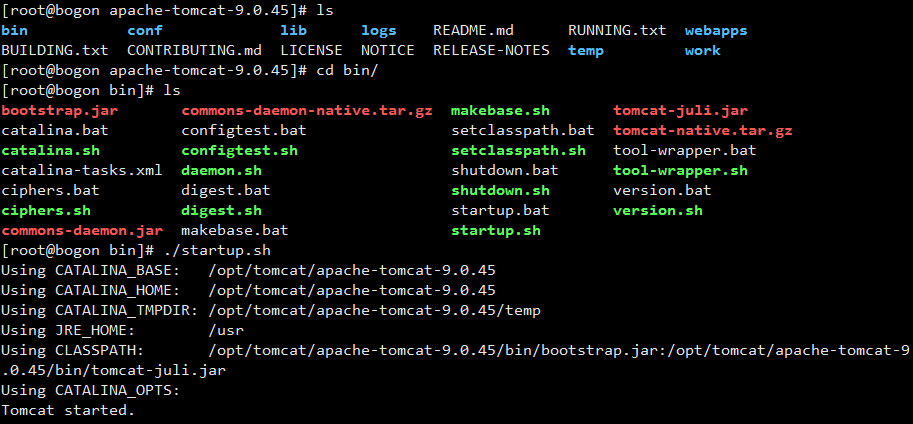
Task: Click the 'Tomcat started.' message
Action: click(x=68, y=410)
